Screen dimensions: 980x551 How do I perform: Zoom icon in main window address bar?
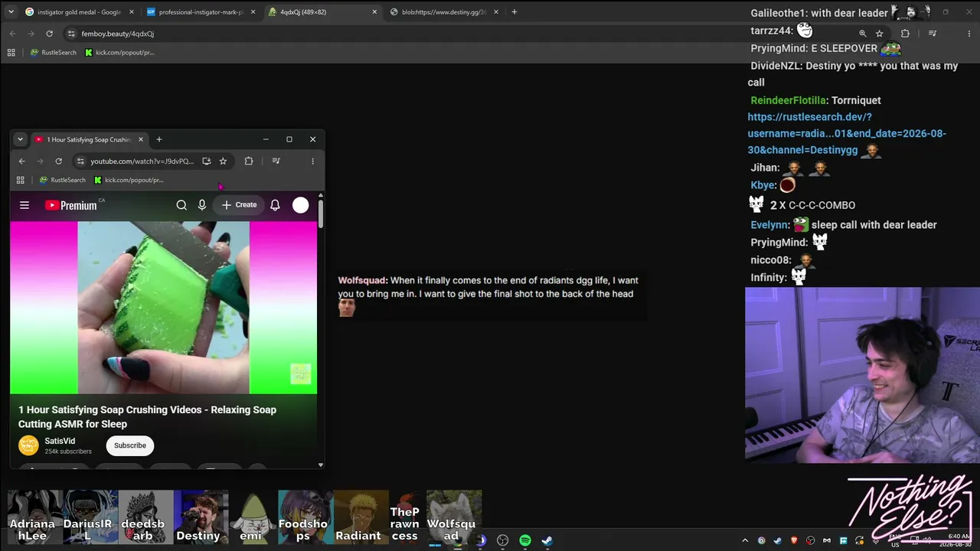(x=863, y=34)
